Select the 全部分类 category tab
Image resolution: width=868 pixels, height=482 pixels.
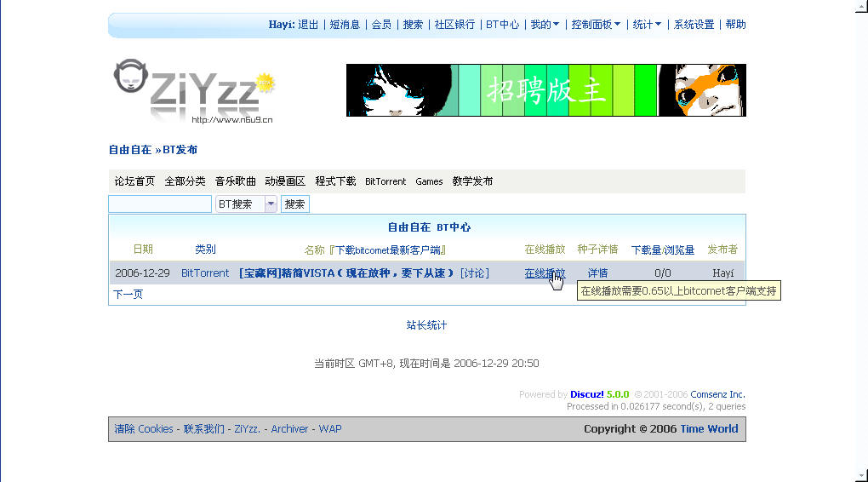(x=185, y=181)
